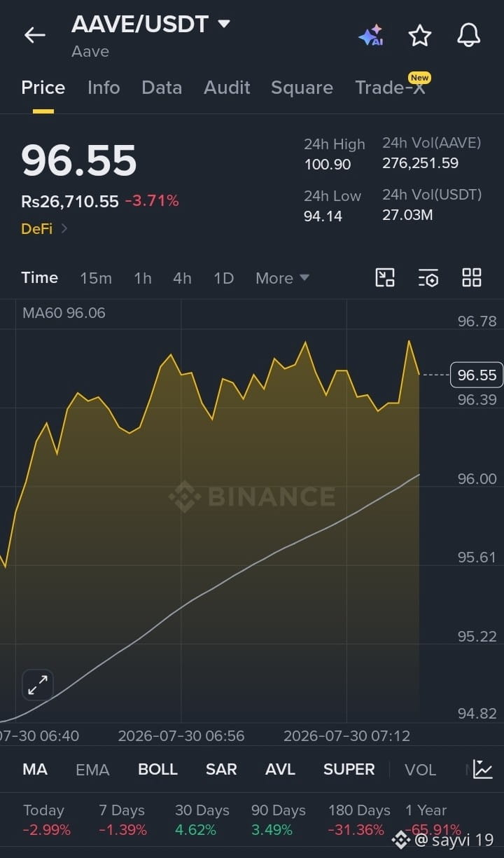This screenshot has height=858, width=504.
Task: Expand the More timeframes dropdown
Action: [x=282, y=278]
